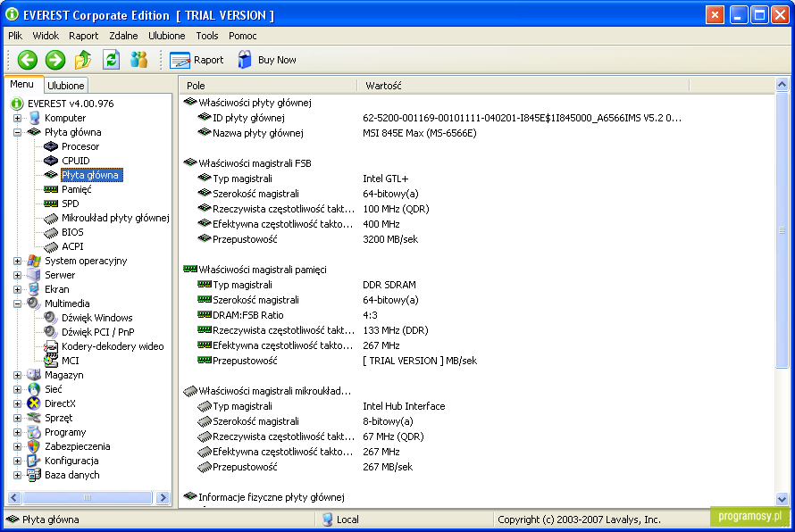Open Kodery-dekodery wideo icon
This screenshot has width=795, height=532.
(x=51, y=346)
